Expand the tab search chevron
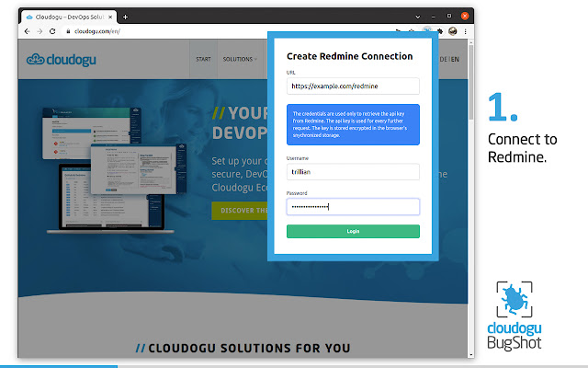 click(x=418, y=17)
